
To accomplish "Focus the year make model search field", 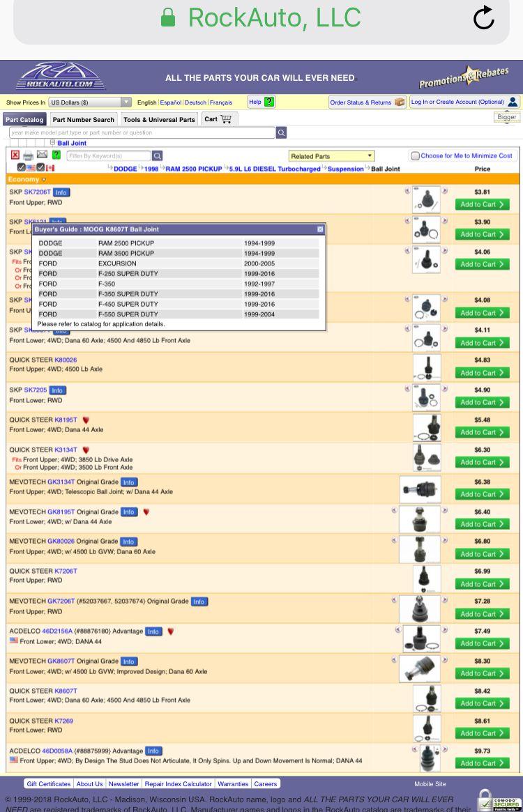I will tap(142, 132).
